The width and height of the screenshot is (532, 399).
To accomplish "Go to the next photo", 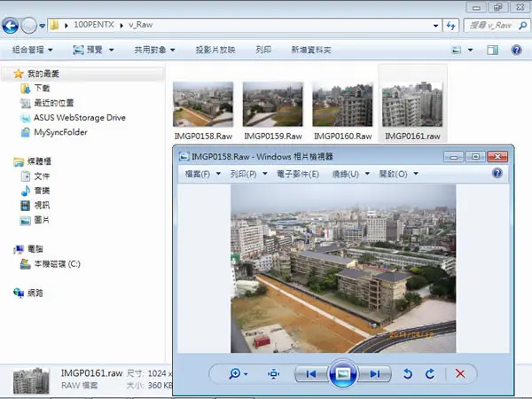I will tap(374, 374).
